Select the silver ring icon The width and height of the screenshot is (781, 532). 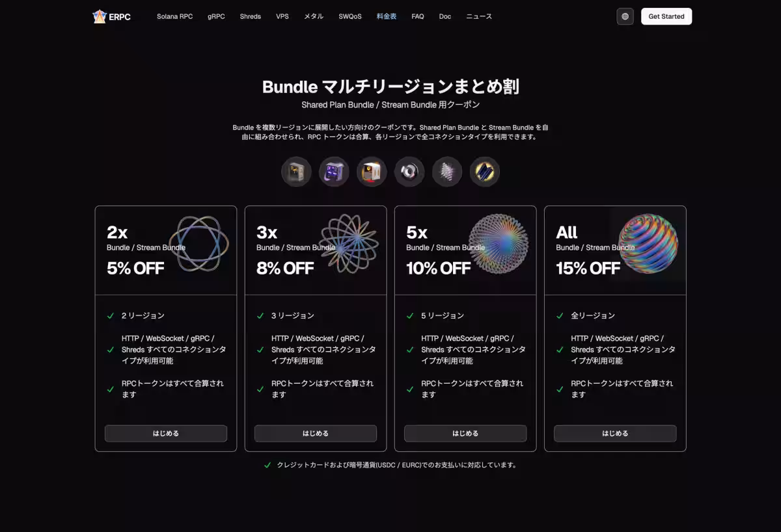409,172
